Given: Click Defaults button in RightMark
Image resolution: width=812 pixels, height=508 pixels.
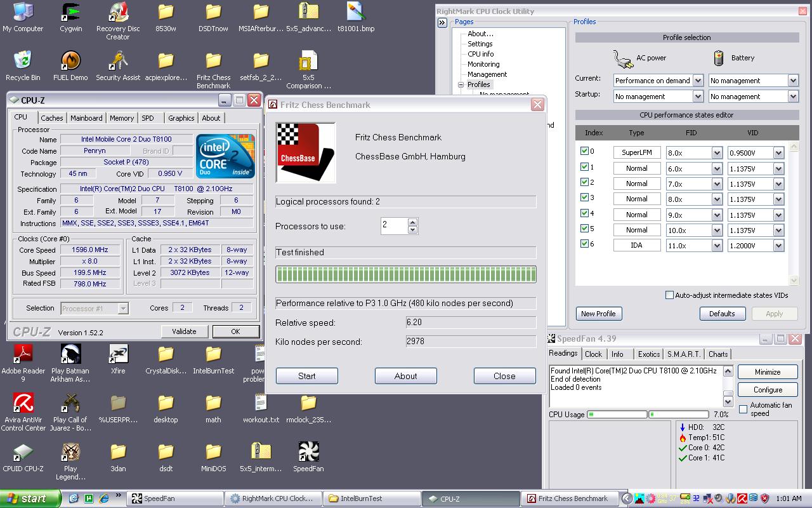Looking at the screenshot, I should tap(722, 314).
